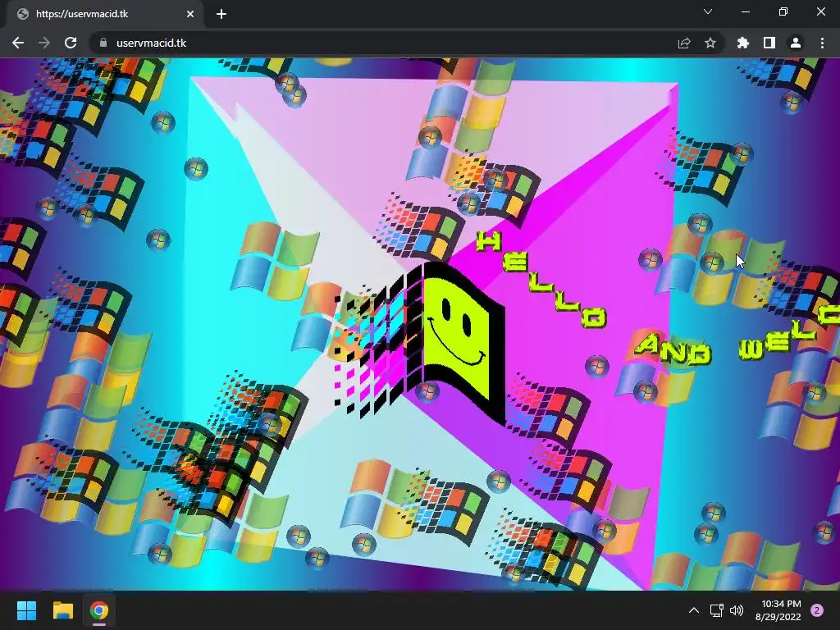Minimize the Chrome window

tap(745, 11)
